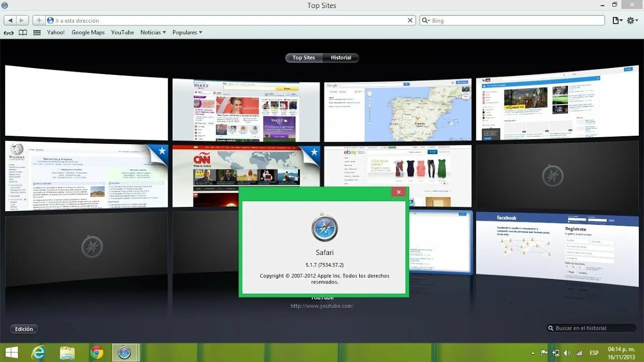The image size is (644, 362).
Task: Open the Yahoo! bookmark
Action: pyautogui.click(x=56, y=33)
